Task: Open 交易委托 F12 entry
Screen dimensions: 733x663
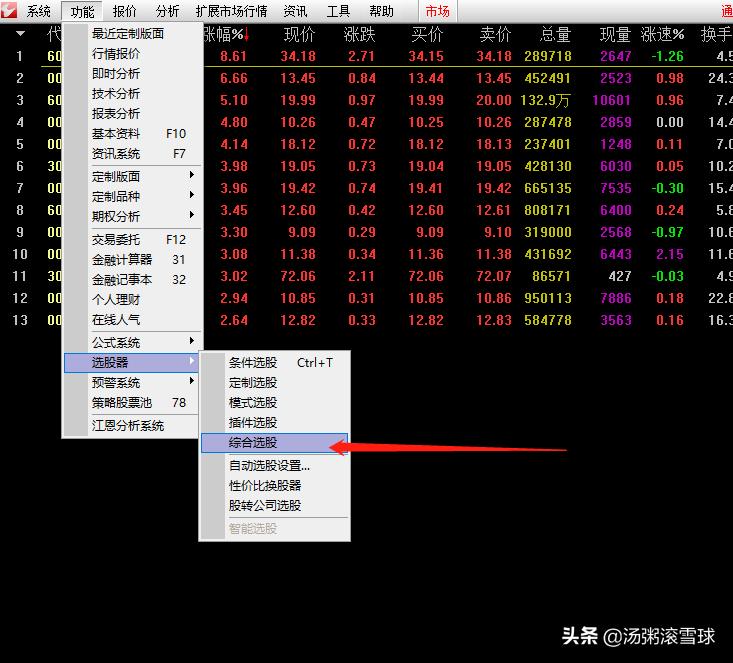Action: (131, 239)
